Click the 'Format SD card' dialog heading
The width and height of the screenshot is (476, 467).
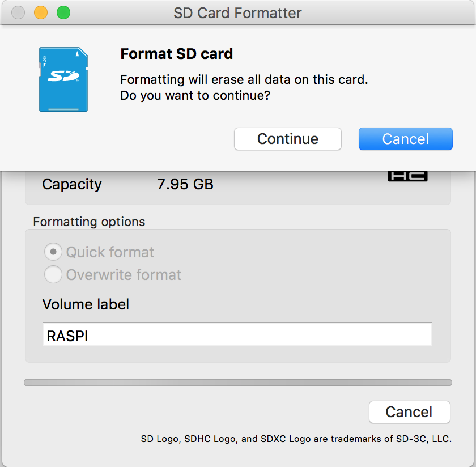click(x=176, y=54)
